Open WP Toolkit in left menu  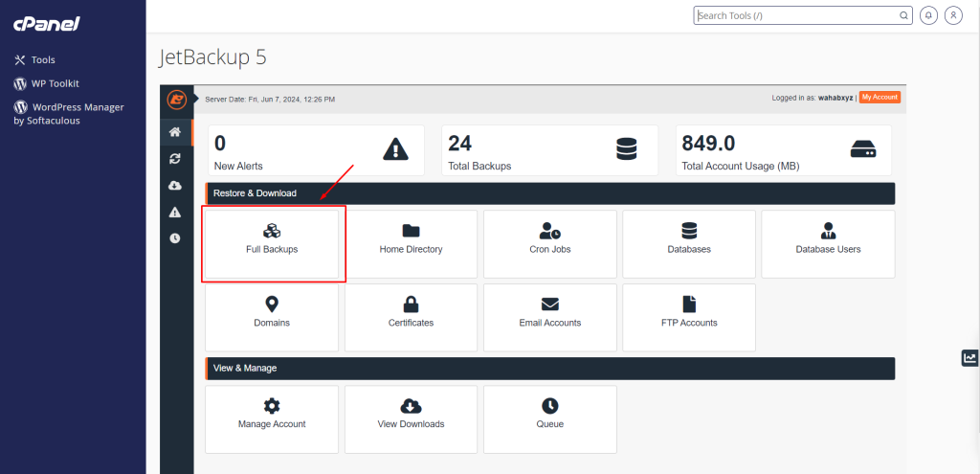(54, 83)
